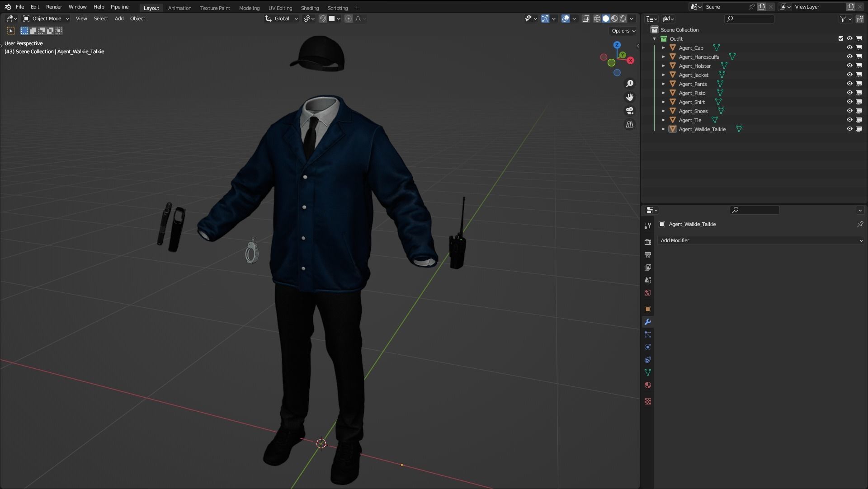Open the viewport Select menu
The image size is (868, 489).
click(101, 19)
